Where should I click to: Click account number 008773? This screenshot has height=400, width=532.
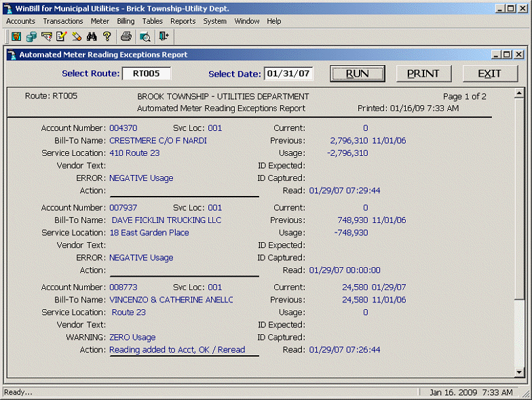123,287
